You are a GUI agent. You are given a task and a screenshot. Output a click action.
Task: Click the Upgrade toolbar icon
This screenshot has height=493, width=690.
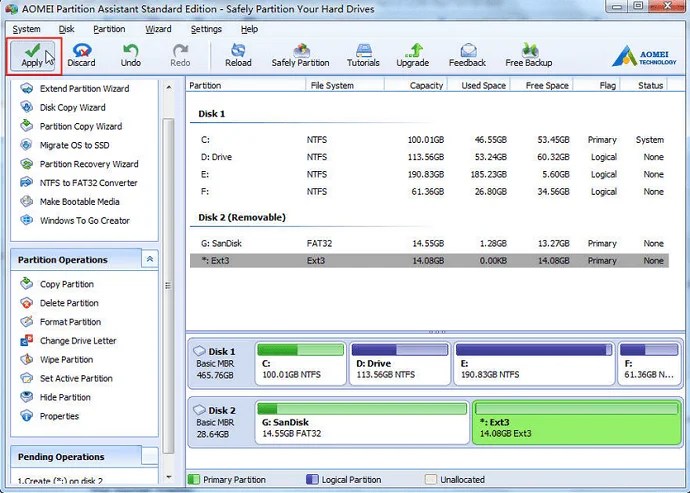pyautogui.click(x=413, y=56)
